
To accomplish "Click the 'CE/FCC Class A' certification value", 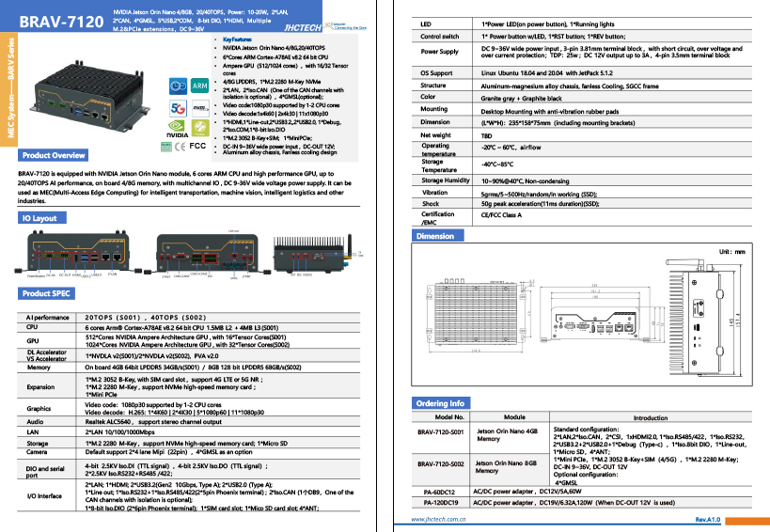I will (501, 215).
